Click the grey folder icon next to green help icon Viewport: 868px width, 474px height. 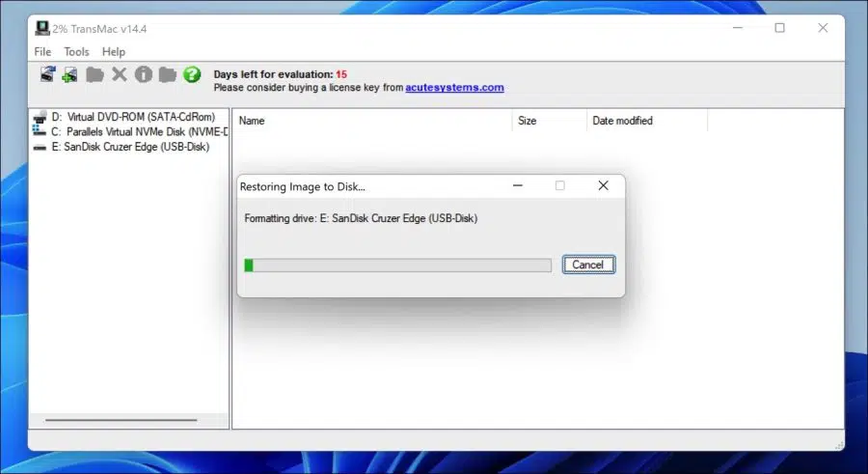pos(167,74)
